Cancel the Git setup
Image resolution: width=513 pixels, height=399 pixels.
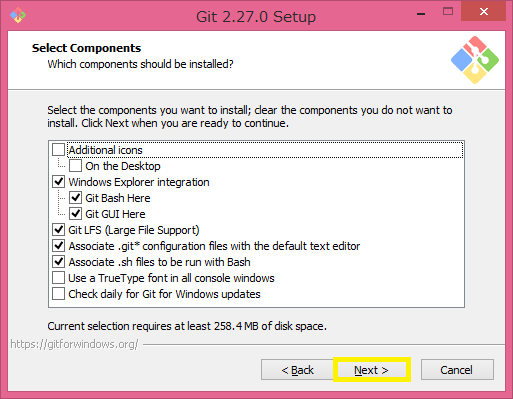pos(457,370)
